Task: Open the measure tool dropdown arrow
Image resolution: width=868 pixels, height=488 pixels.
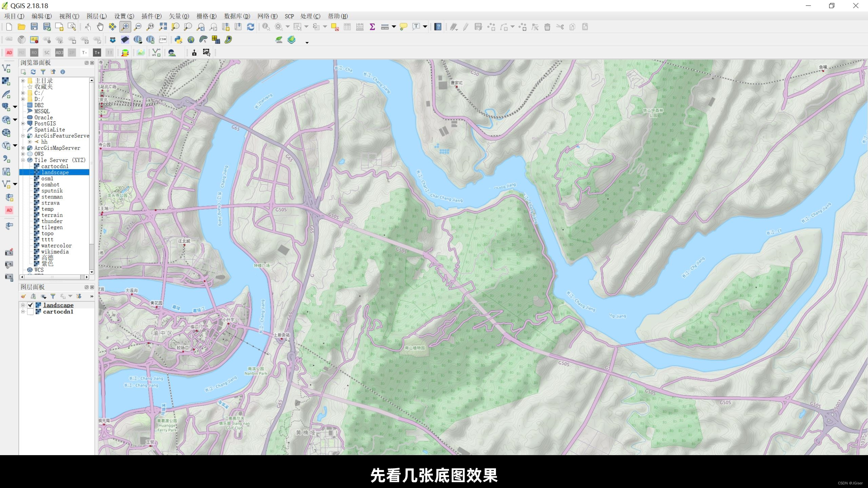Action: [x=394, y=27]
